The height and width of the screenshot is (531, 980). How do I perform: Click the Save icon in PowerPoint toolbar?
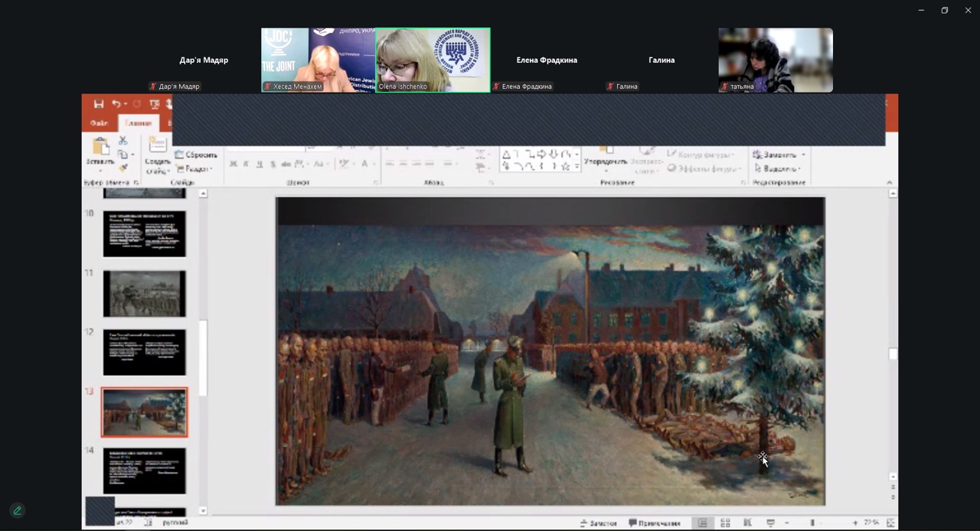(x=99, y=104)
